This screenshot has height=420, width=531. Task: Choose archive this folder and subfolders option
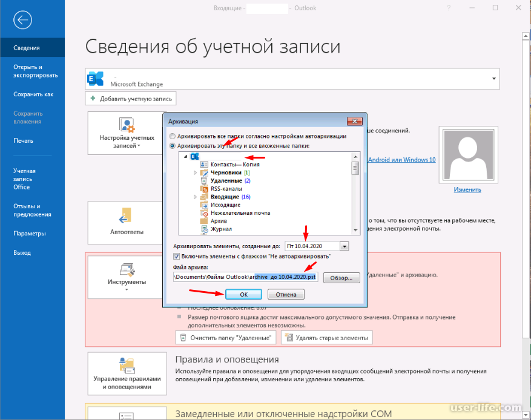(173, 146)
